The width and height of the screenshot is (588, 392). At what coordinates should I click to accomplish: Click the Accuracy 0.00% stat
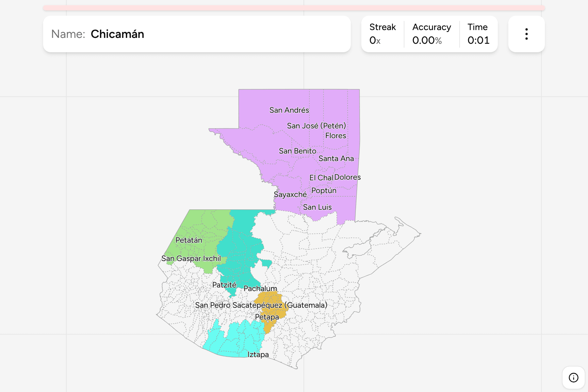coord(432,34)
